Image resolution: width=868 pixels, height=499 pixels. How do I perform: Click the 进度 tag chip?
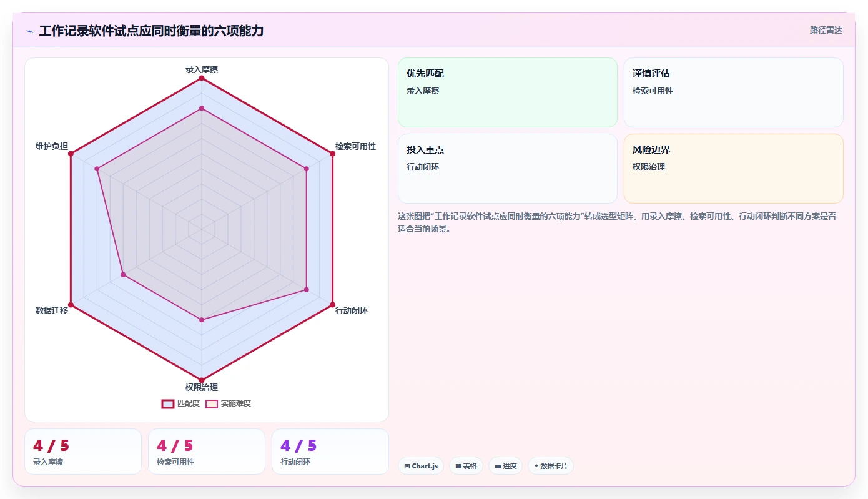(505, 466)
